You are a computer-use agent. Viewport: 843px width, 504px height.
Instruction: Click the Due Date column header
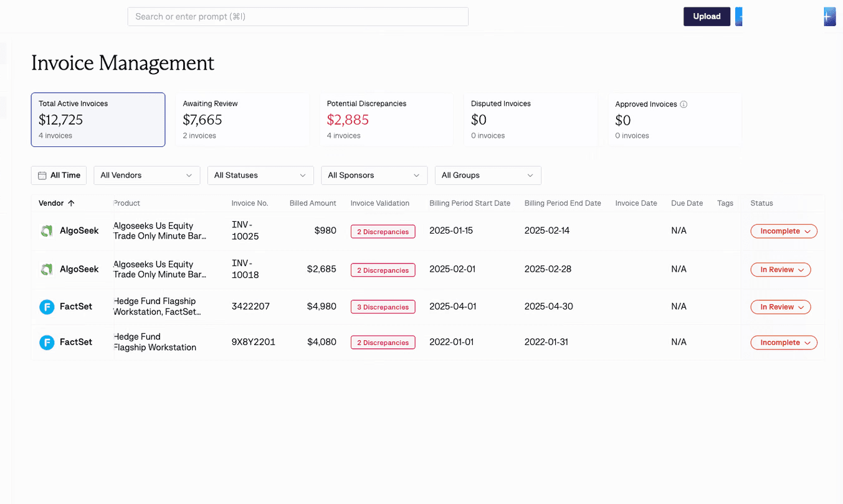click(x=687, y=203)
